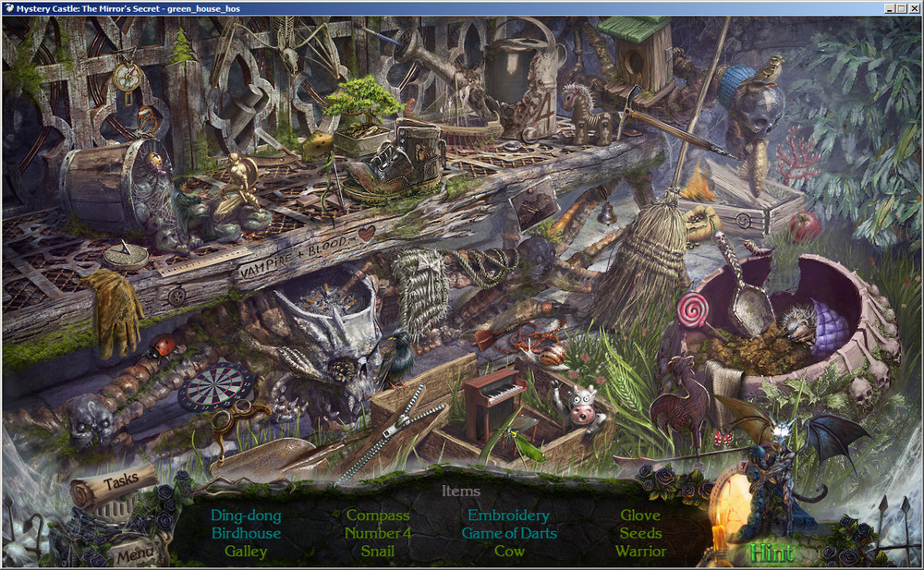
Task: Grab the yellow leather glove
Action: click(116, 312)
